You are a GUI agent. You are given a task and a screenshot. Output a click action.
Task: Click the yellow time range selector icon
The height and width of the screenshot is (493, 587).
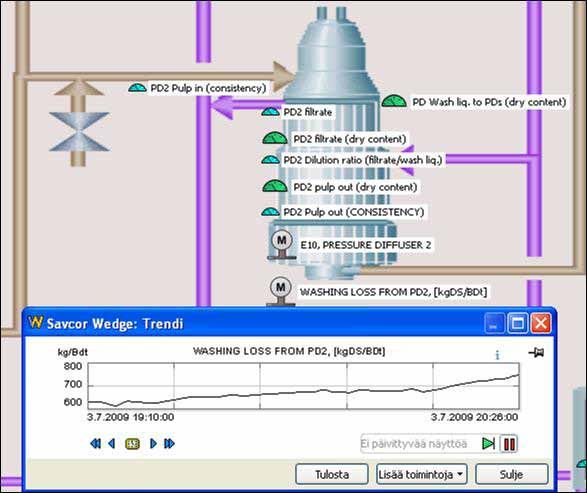tap(133, 444)
